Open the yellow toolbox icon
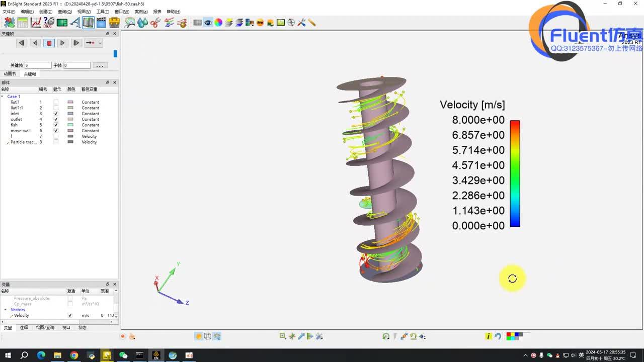This screenshot has height=362, width=644. click(114, 23)
